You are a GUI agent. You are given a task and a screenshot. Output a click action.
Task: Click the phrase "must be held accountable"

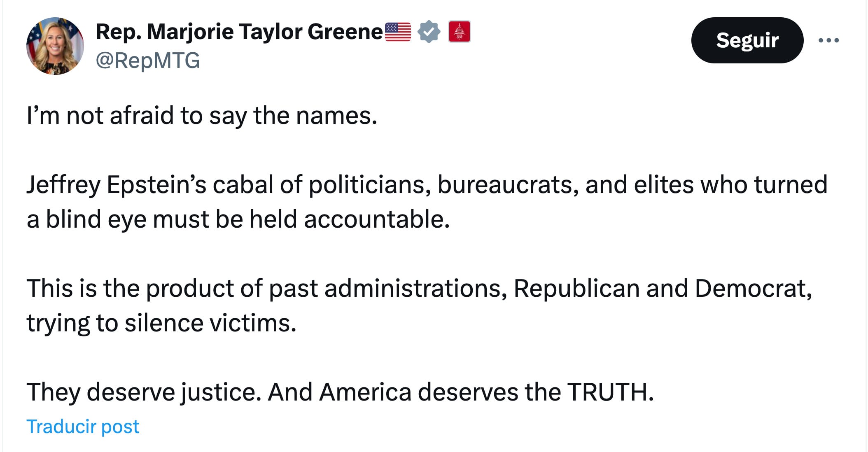point(301,219)
